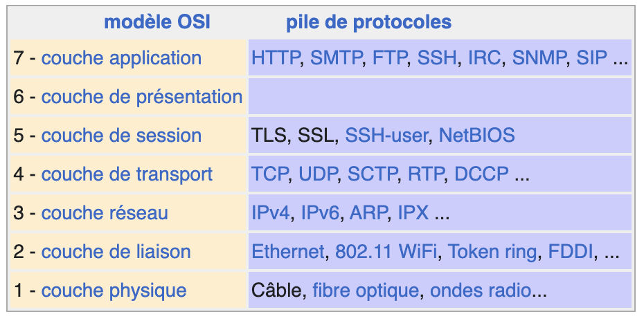Open the SNMP link
The image size is (644, 321).
point(539,58)
